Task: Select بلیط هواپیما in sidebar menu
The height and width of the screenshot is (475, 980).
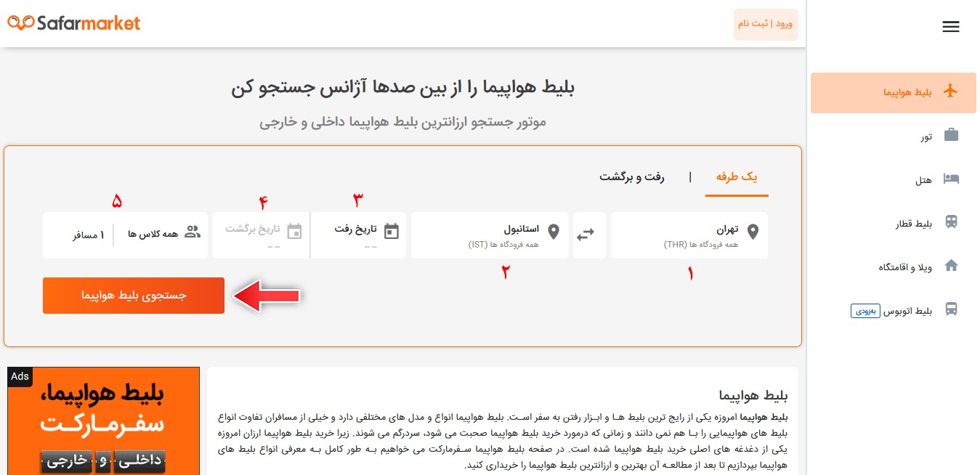Action: coord(894,92)
